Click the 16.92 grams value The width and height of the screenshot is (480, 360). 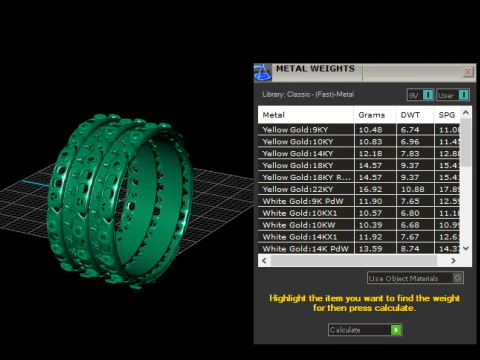coord(370,189)
